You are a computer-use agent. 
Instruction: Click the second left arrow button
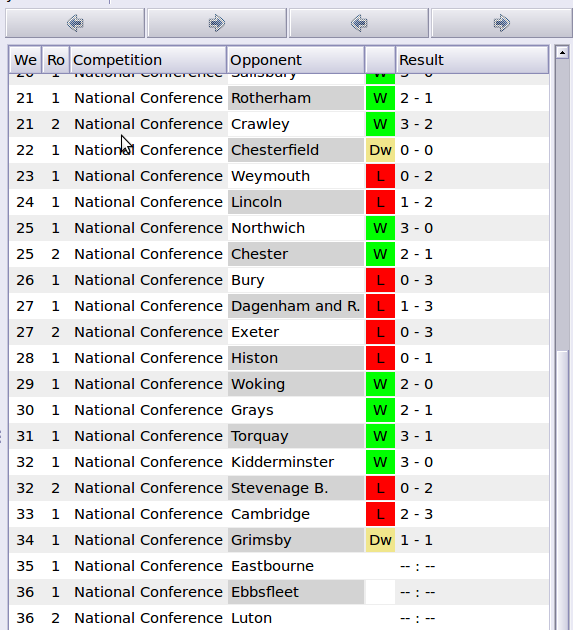pyautogui.click(x=359, y=23)
